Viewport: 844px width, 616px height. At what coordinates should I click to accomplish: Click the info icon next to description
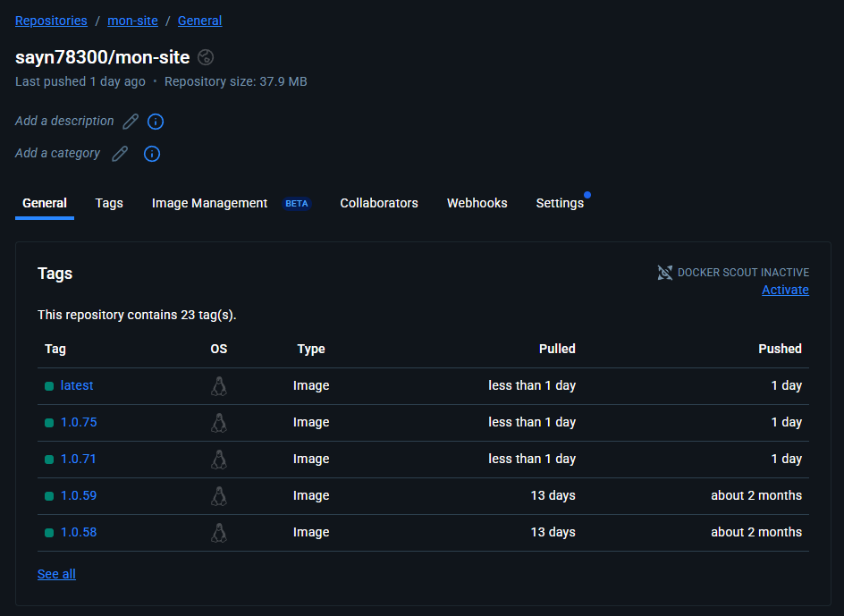(156, 122)
